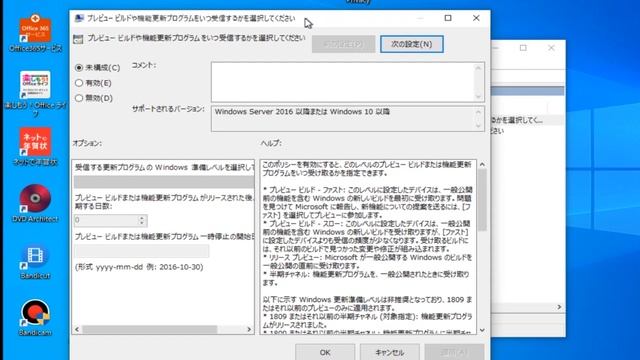Click the リリース プレビュー help paragraph
Image resolution: width=640 pixels, height=360 pixels.
367,262
